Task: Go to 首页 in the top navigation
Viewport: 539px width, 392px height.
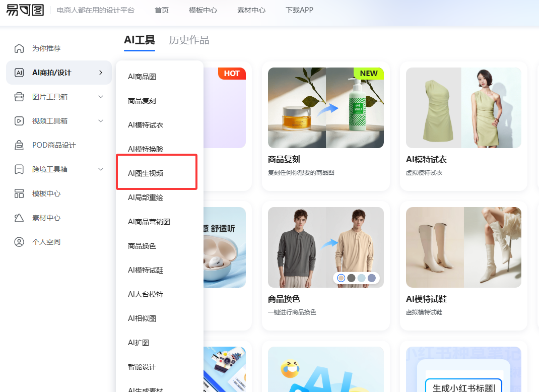Action: tap(162, 10)
